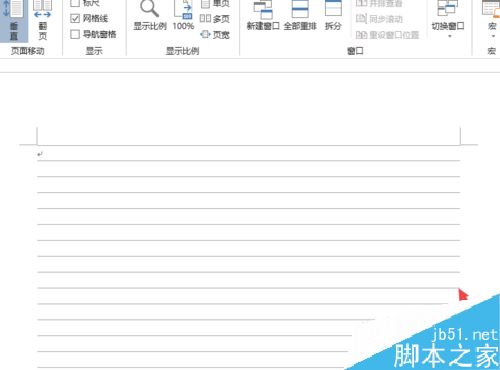Image resolution: width=500 pixels, height=370 pixels.
Task: Click 拆分 split window button
Action: coord(333,16)
